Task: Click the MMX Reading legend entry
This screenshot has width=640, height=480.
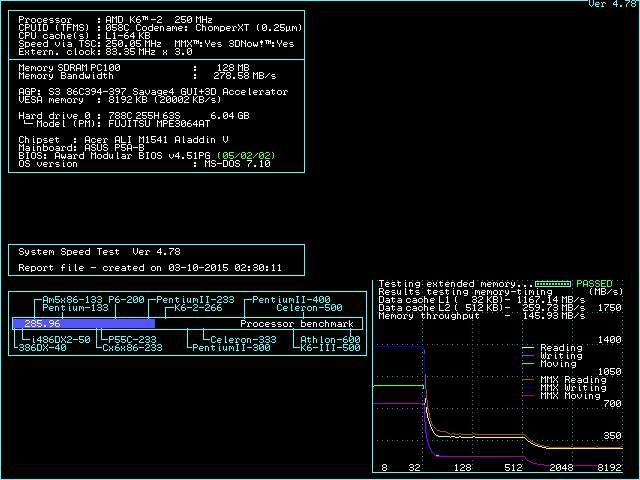Action: pos(573,380)
